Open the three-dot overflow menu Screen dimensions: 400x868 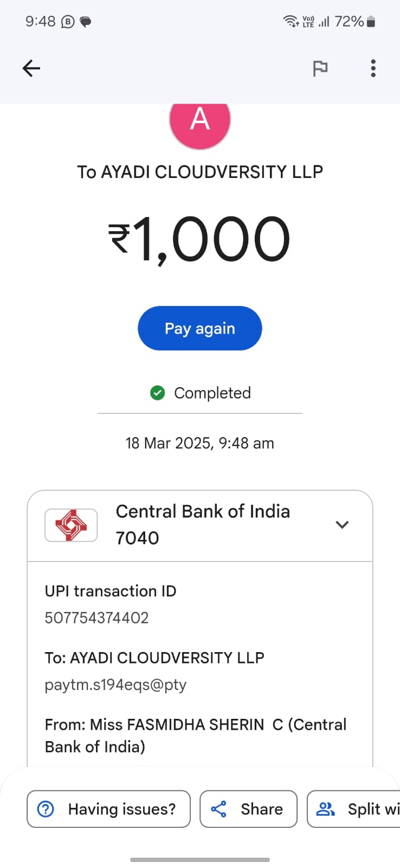(x=373, y=68)
